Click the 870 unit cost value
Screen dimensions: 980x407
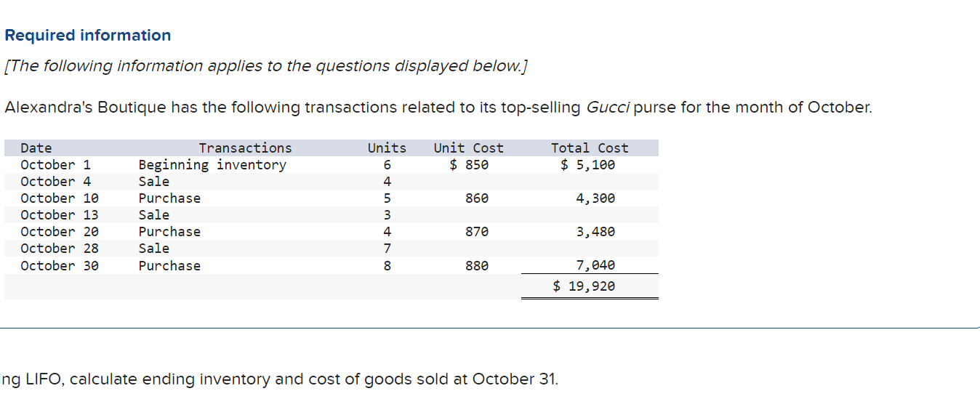coord(477,232)
